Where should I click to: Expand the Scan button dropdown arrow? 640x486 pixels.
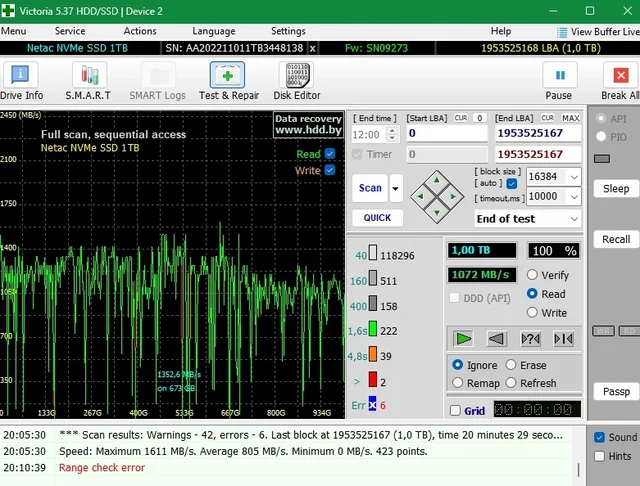396,188
